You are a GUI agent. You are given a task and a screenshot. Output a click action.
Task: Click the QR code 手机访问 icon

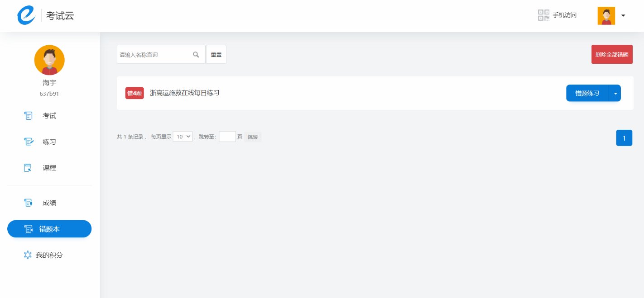(x=543, y=15)
